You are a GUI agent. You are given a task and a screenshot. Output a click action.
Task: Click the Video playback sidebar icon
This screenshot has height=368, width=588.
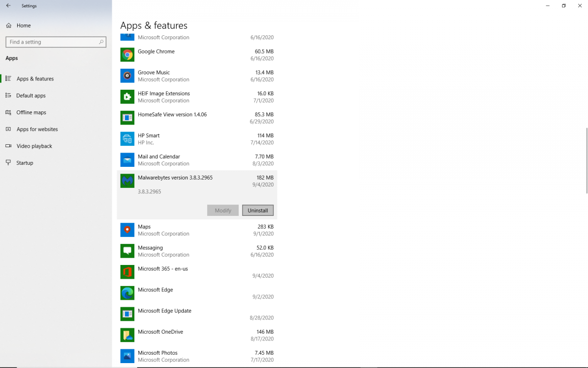click(x=8, y=146)
